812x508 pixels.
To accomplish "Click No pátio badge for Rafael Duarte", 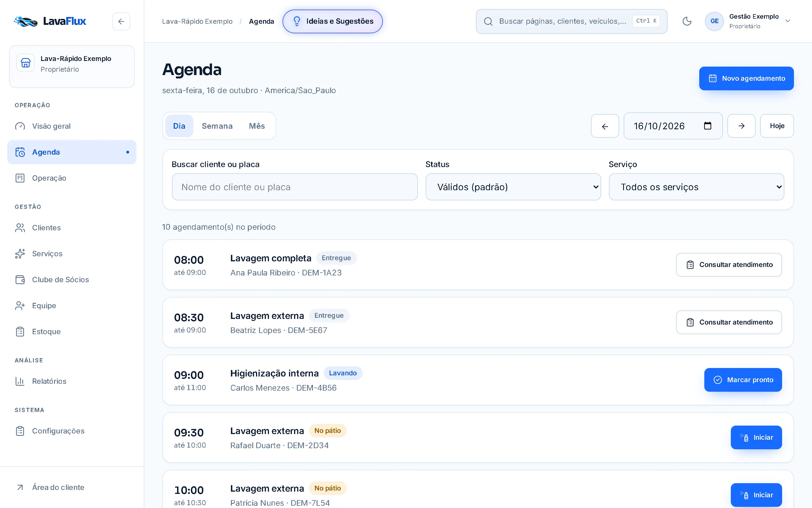I will tap(328, 431).
